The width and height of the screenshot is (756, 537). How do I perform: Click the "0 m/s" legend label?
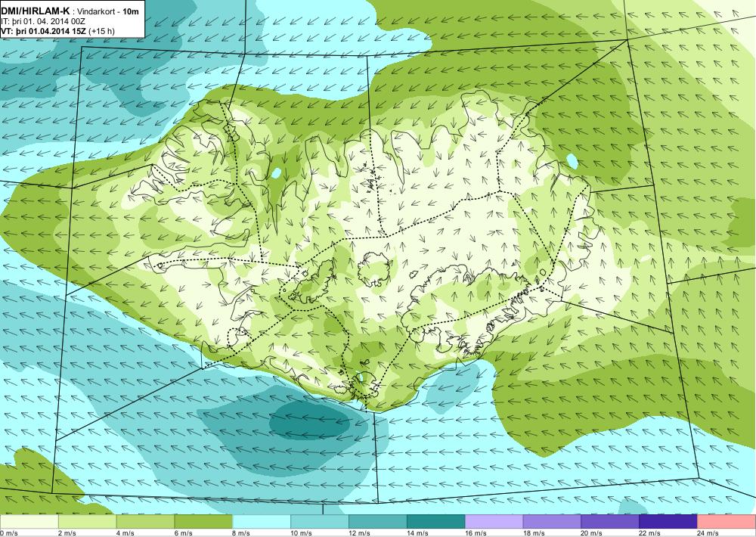pos(8,533)
